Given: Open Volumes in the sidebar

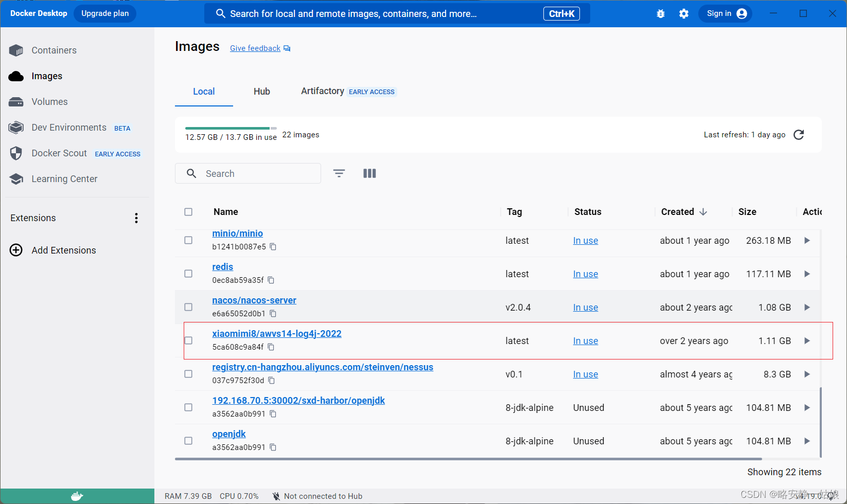Looking at the screenshot, I should click(49, 102).
